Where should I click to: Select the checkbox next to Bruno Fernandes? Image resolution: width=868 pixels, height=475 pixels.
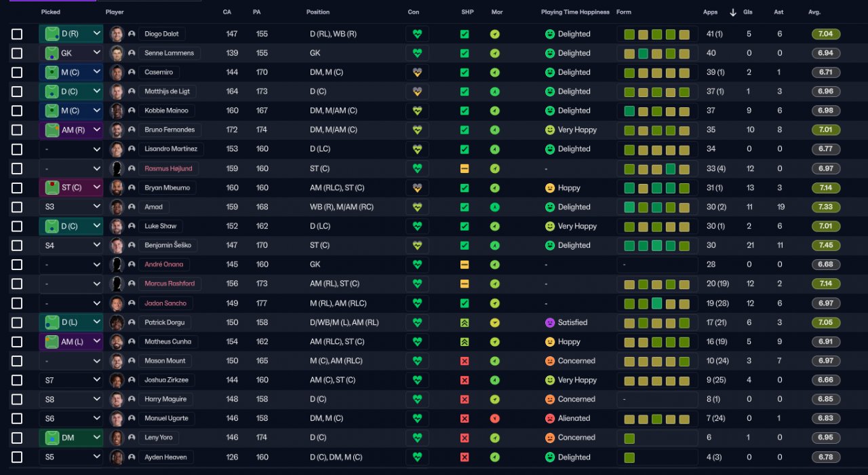click(17, 130)
